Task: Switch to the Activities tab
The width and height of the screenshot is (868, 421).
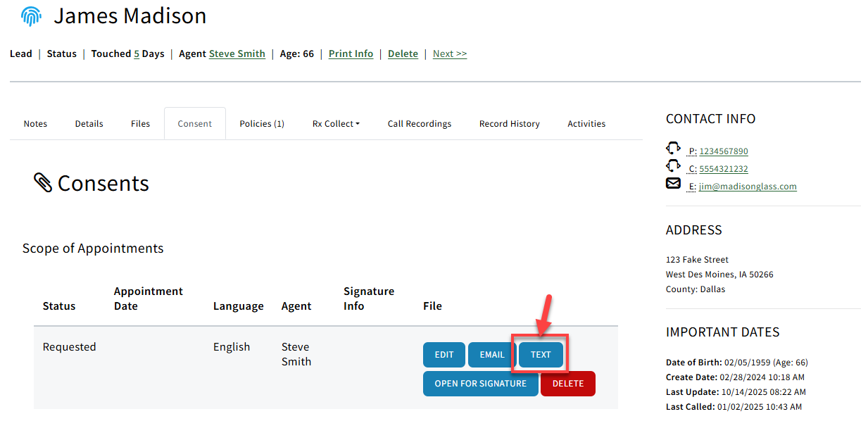Action: pos(586,123)
